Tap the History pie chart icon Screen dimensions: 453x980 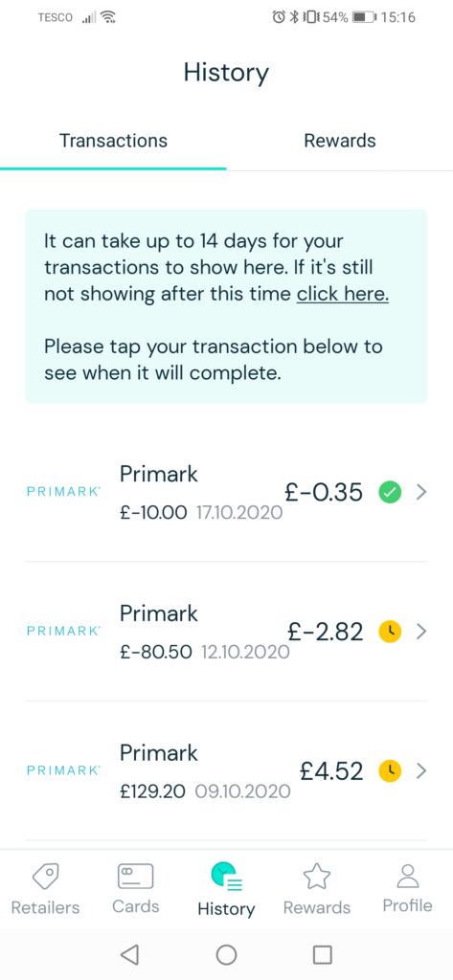tap(226, 877)
